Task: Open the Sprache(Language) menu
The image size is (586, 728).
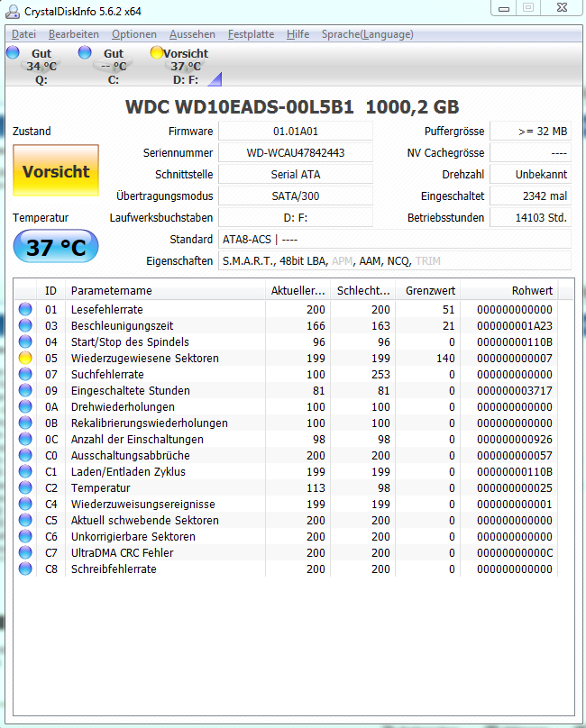Action: [x=368, y=34]
